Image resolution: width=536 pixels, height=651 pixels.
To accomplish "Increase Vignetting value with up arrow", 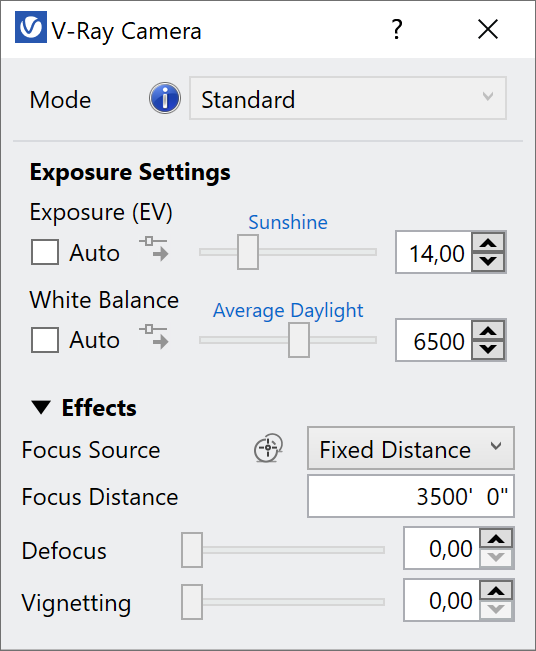I will (x=497, y=591).
